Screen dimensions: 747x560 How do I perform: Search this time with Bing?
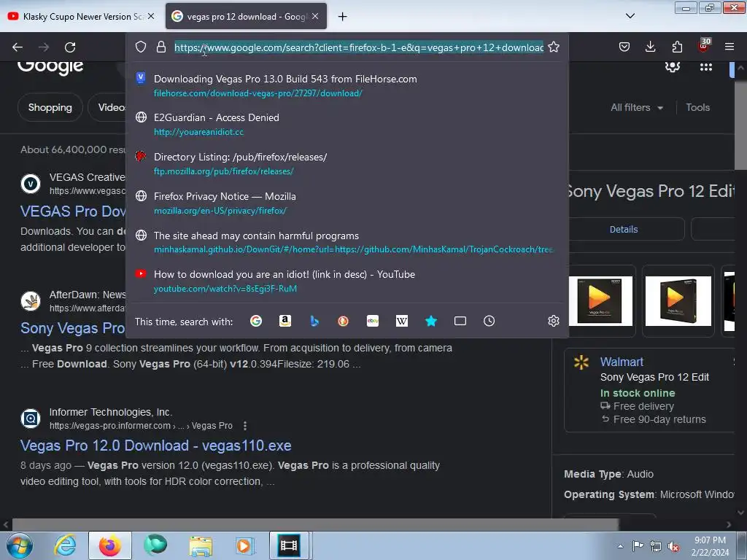314,321
